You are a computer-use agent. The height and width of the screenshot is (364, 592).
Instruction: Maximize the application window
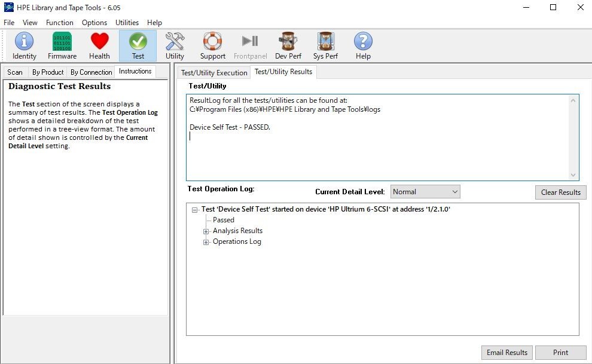[x=553, y=8]
